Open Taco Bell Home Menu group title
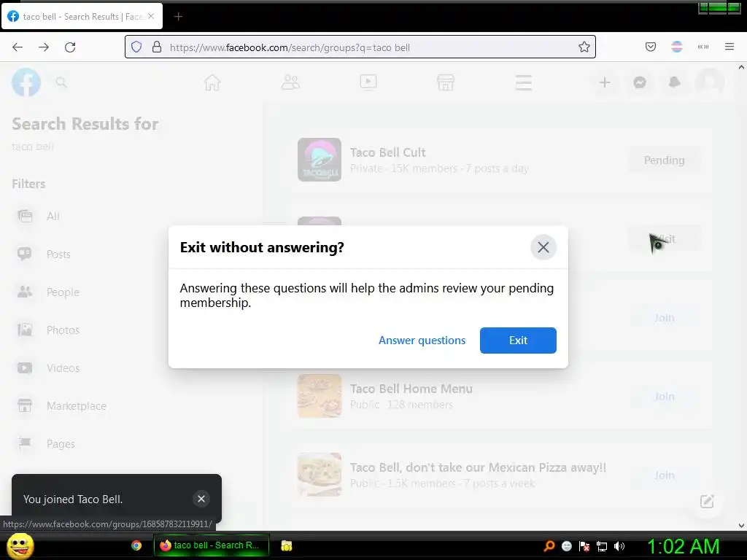The height and width of the screenshot is (560, 747). point(411,389)
